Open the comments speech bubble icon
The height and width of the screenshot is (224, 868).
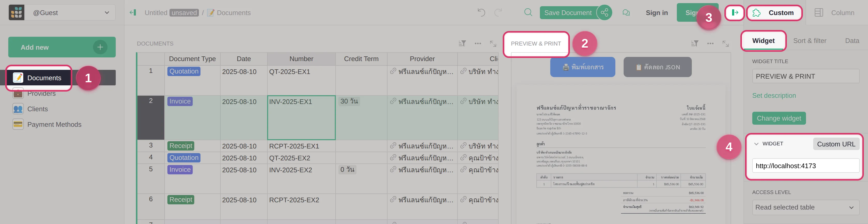point(626,13)
